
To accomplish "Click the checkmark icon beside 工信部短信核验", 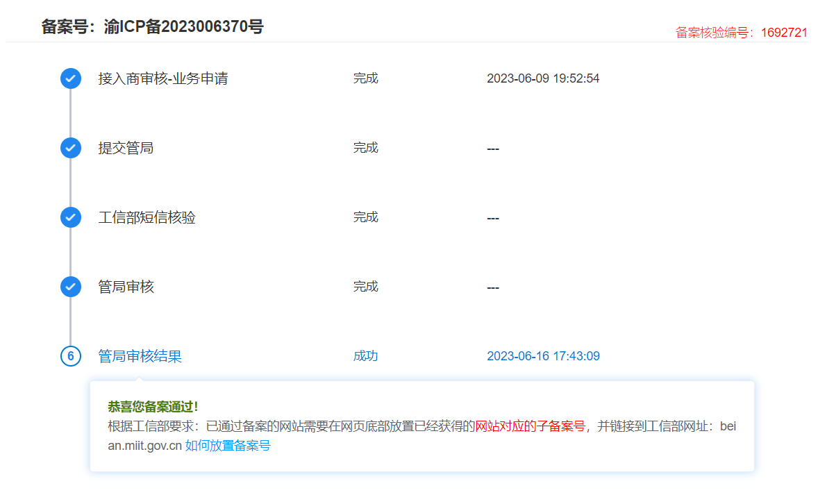I will [x=71, y=217].
